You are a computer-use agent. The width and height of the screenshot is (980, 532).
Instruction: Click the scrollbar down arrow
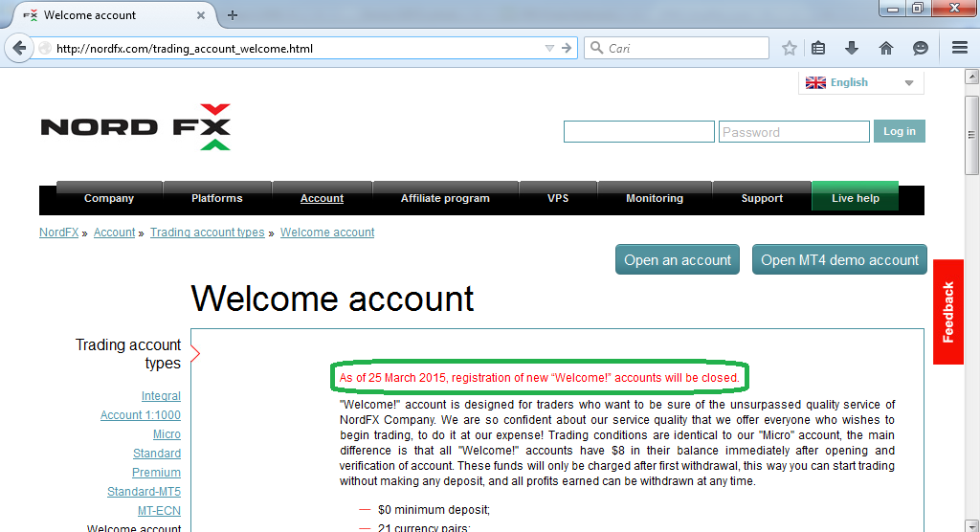click(x=971, y=525)
